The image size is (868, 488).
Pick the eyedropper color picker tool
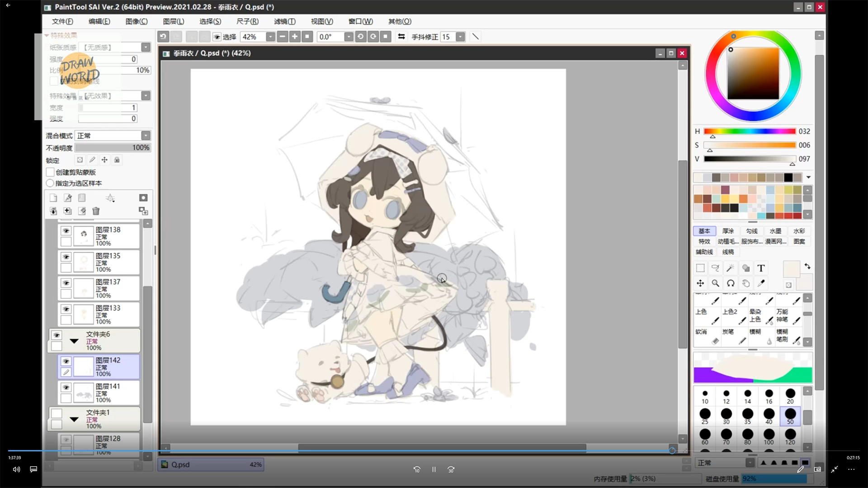pos(761,283)
